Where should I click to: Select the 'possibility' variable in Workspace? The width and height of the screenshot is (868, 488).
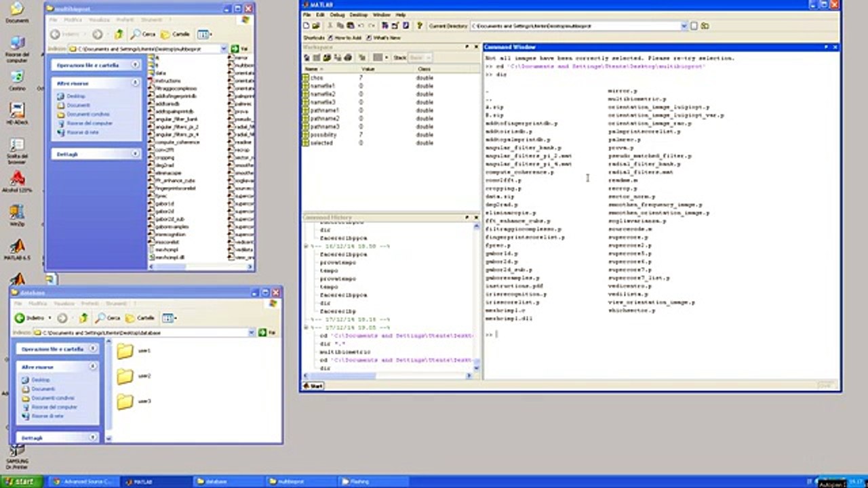(x=323, y=135)
